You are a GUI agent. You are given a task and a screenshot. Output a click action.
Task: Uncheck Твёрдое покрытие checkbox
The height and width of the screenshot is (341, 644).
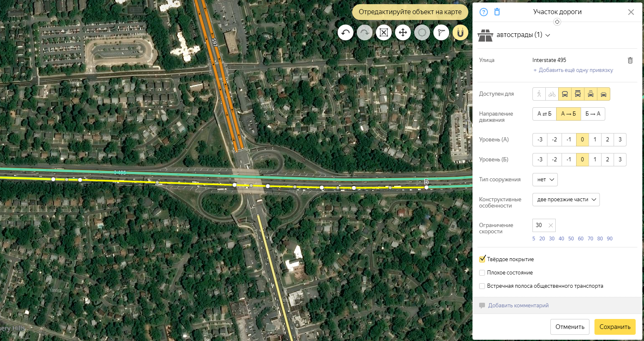pos(482,259)
